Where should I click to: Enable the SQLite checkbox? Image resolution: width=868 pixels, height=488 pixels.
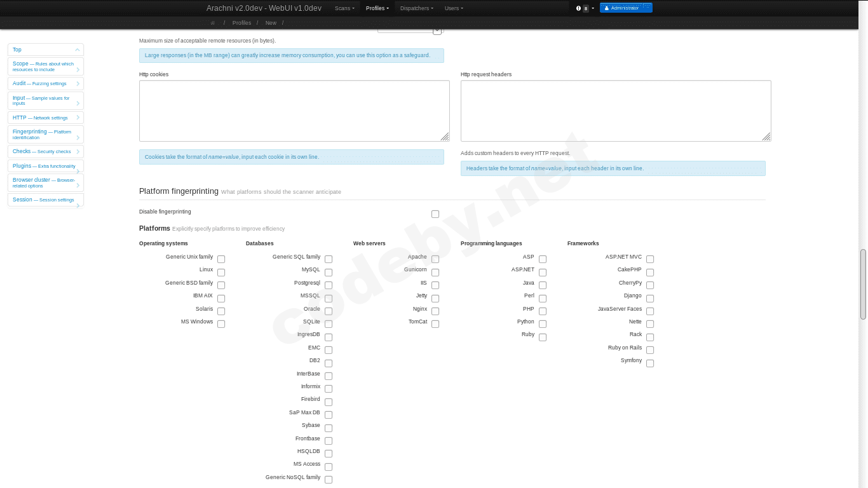pyautogui.click(x=329, y=324)
